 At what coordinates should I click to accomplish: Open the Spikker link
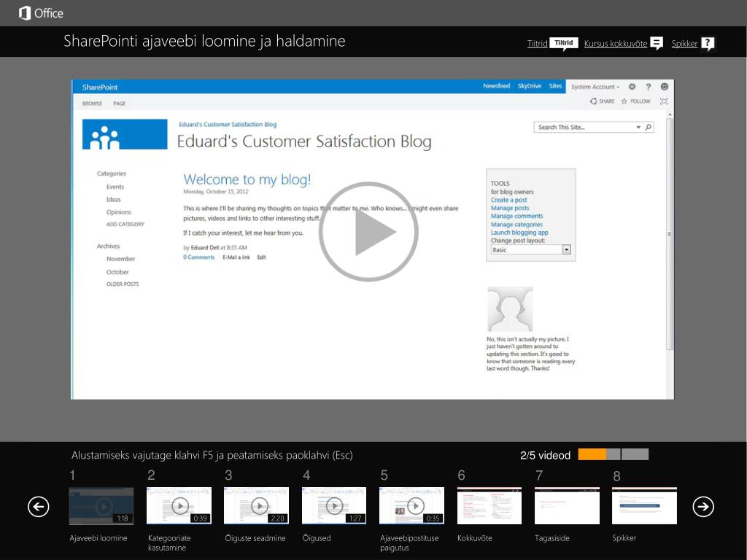684,44
